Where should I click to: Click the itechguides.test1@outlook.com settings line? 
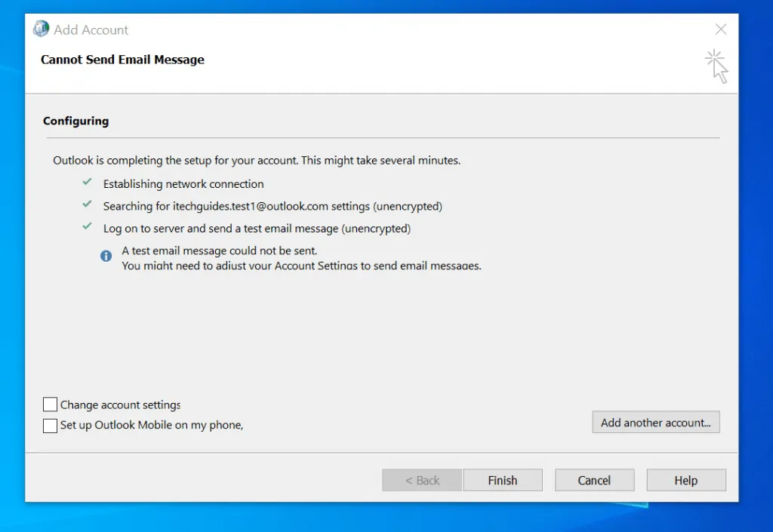pos(273,206)
